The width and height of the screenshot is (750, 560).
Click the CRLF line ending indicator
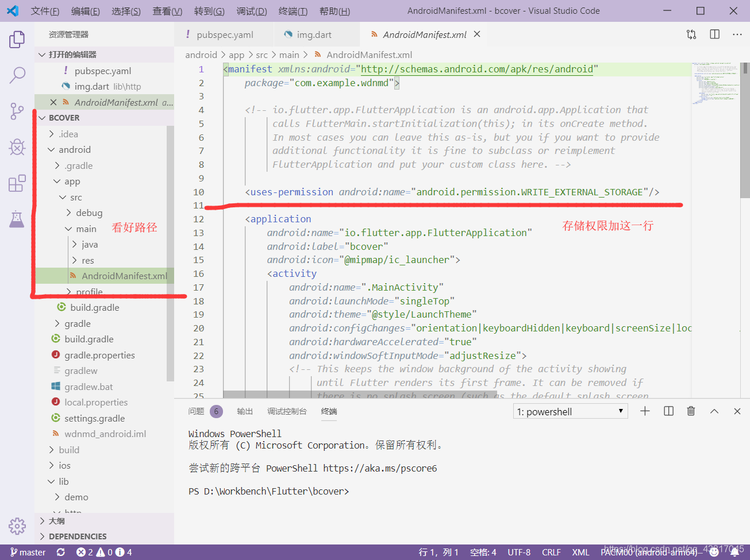pyautogui.click(x=551, y=552)
